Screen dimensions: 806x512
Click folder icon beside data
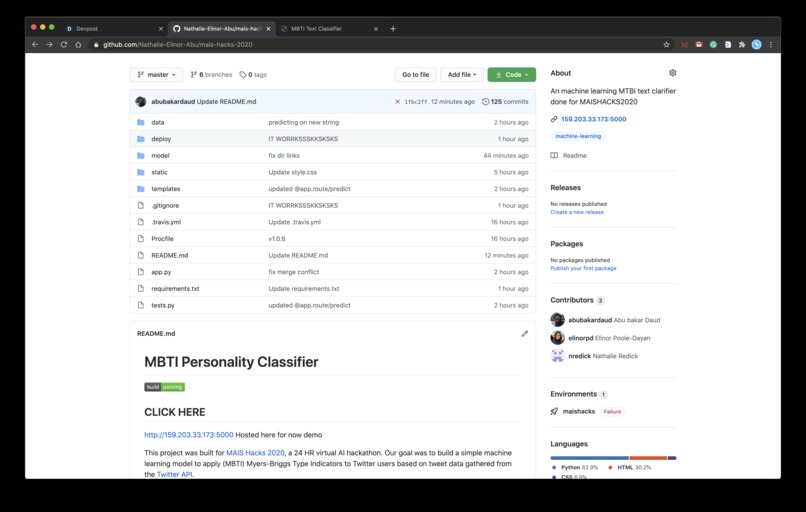140,122
